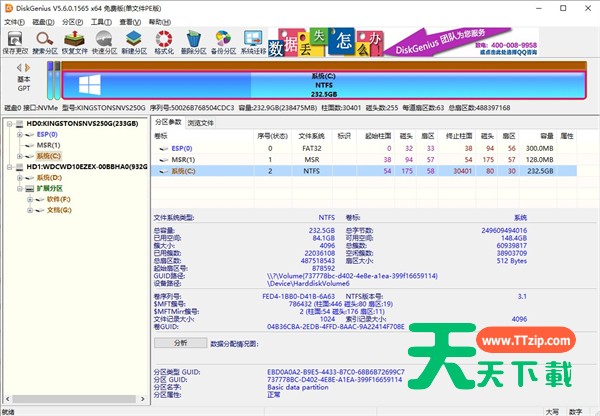Click the 卷GUID value 04B36CBA-2EDB

[x=336, y=327]
